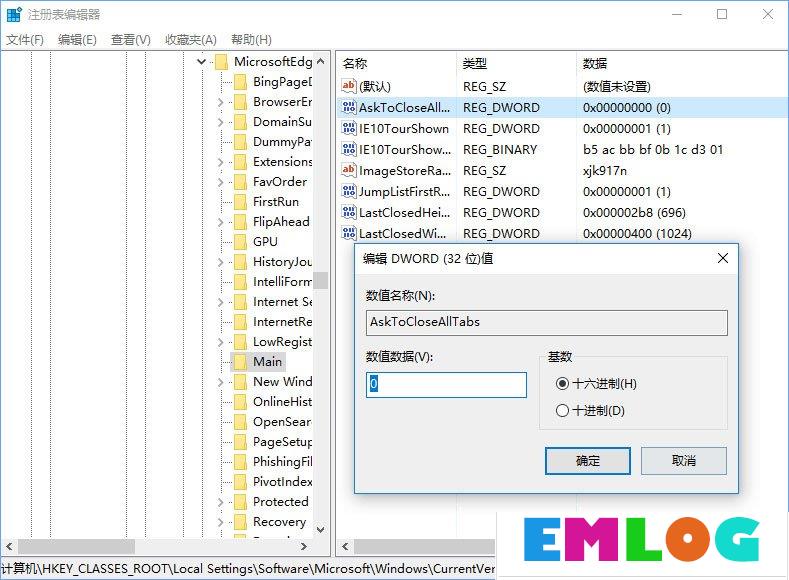This screenshot has height=580, width=789.
Task: Click the DWORD icon of LastClosedWi value
Action: pos(349,233)
